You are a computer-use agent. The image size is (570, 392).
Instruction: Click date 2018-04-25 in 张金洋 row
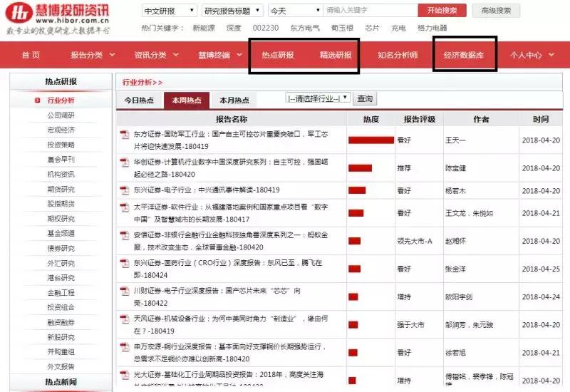click(541, 269)
